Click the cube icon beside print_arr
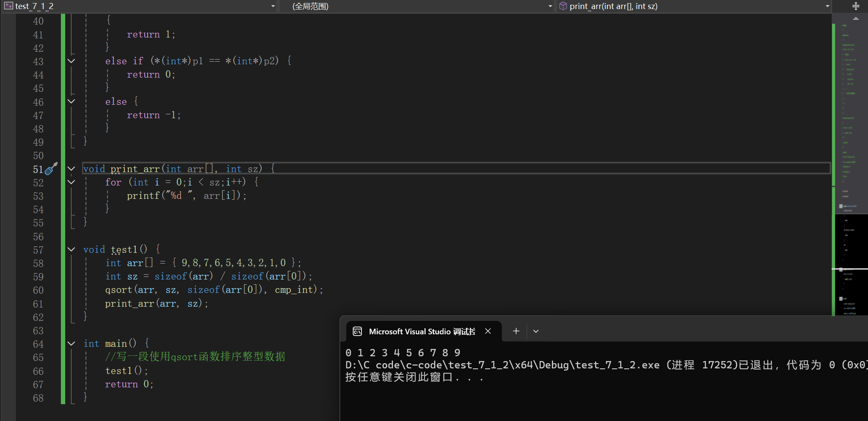This screenshot has width=868, height=421. 563,6
